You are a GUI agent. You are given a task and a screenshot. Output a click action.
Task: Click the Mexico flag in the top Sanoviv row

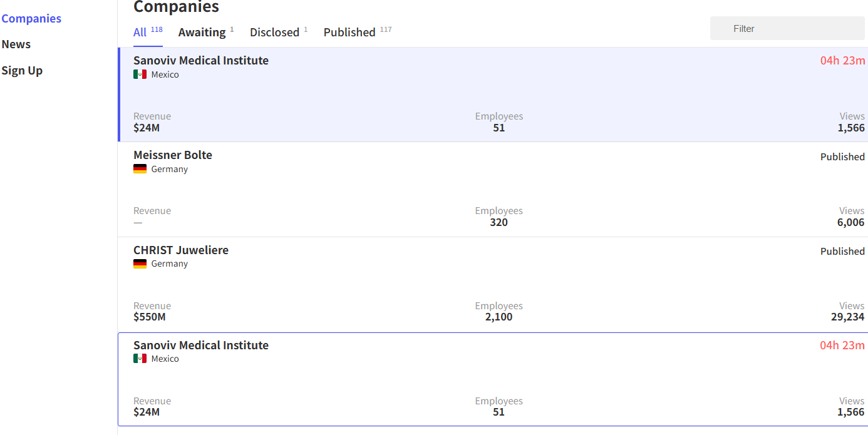(140, 74)
